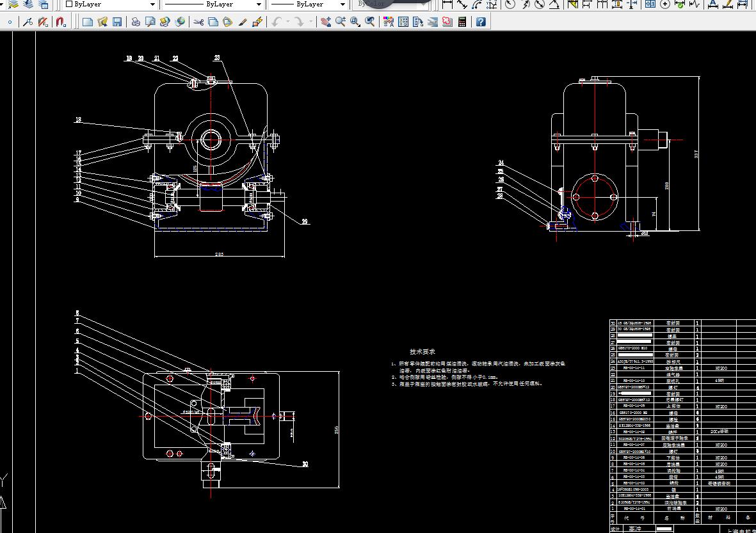Click the Center Mark dimension tool
Image resolution: width=756 pixels, height=533 pixels.
pos(665,4)
